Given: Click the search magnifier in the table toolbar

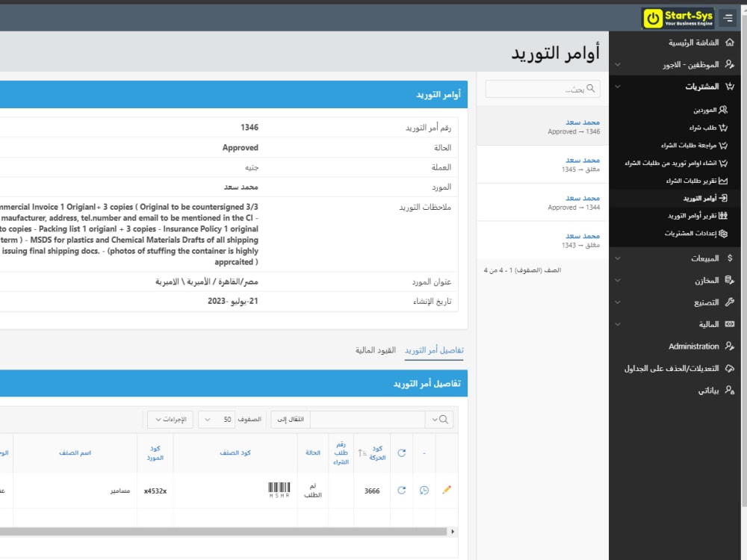Looking at the screenshot, I should point(441,419).
